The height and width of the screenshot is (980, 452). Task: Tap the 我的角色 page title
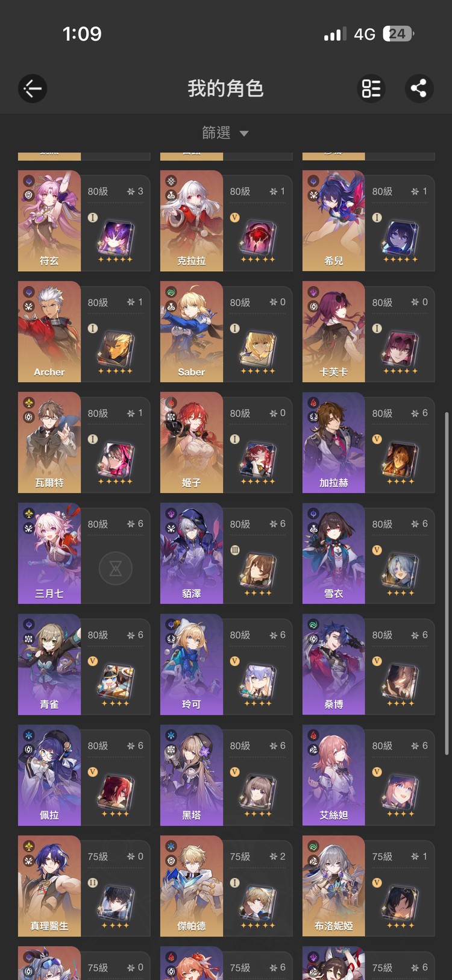pos(225,89)
